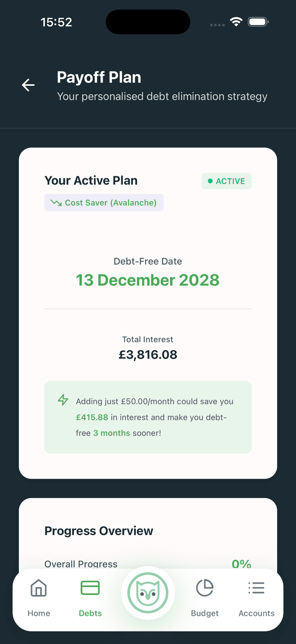Tap the Progress Overview heading
Screen dimensions: 296x644
tap(99, 531)
